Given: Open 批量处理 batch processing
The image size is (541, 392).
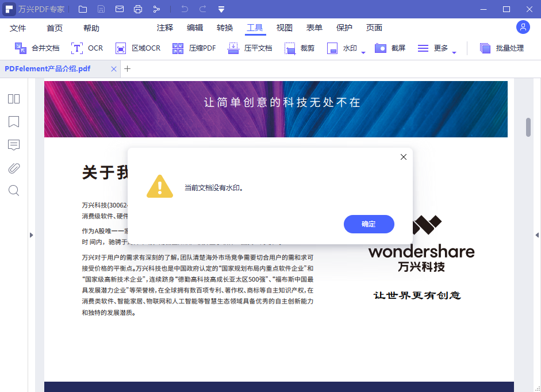Looking at the screenshot, I should 502,48.
